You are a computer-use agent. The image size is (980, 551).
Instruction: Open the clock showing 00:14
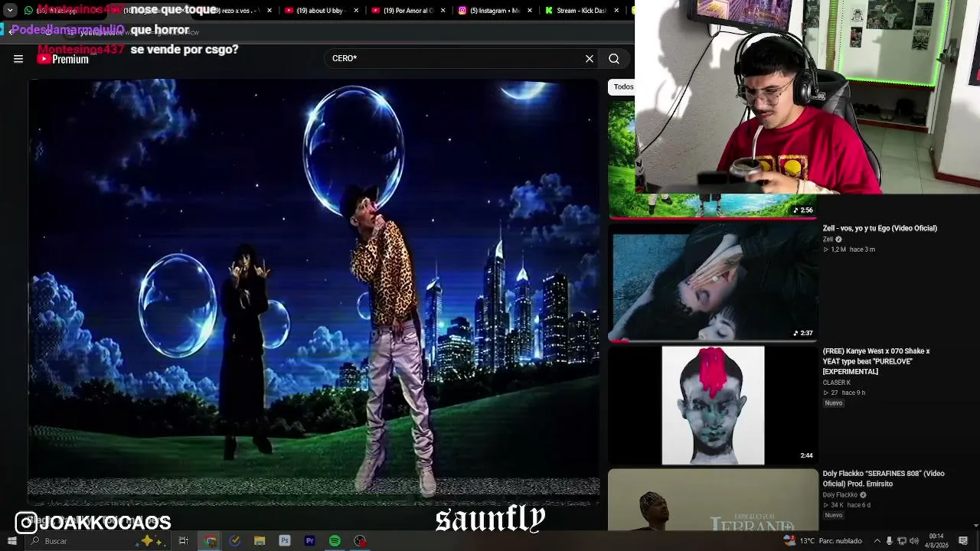pos(936,541)
